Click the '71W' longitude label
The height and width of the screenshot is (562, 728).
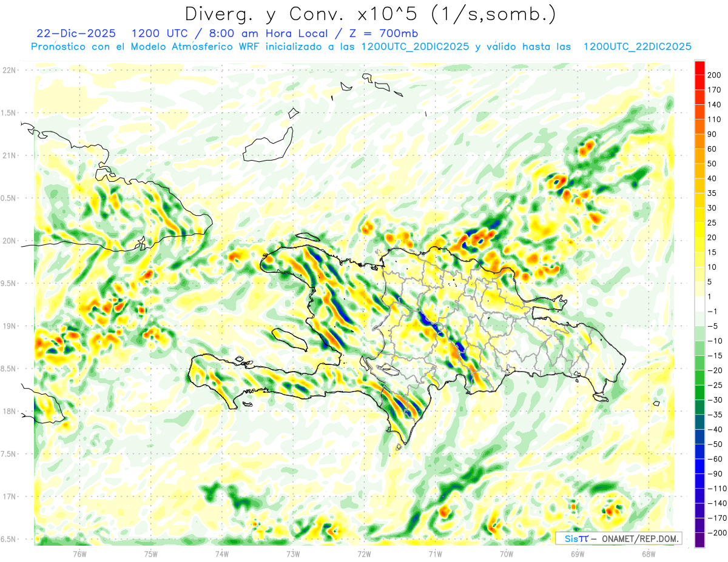(435, 554)
